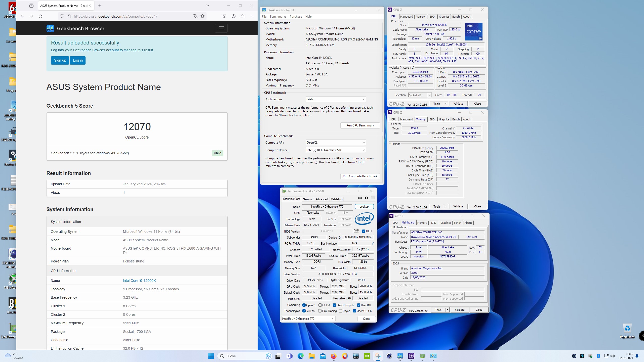Open the Architecture 64-bit dropdown
Image resolution: width=644 pixels, height=362 pixels.
coord(336,99)
